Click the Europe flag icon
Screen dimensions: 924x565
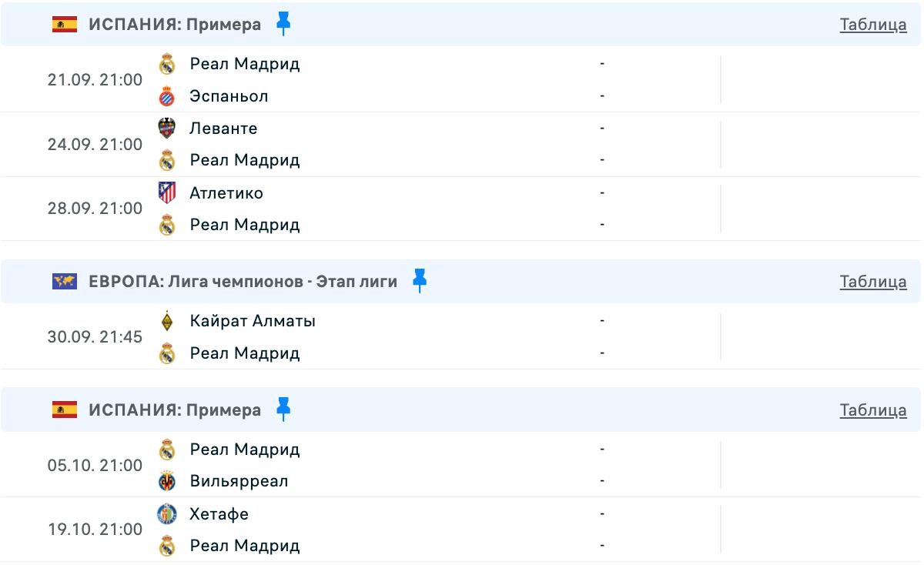(x=65, y=282)
